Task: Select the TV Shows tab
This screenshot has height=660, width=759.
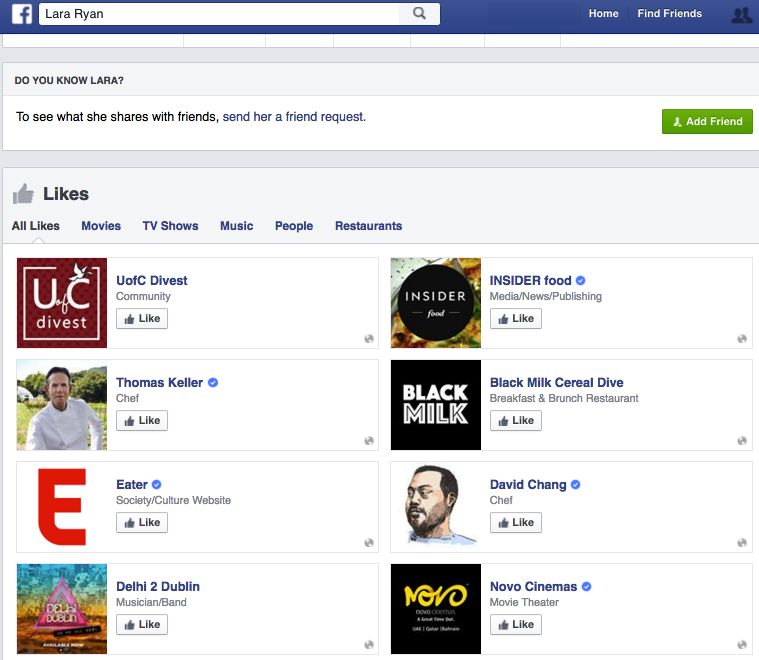Action: (170, 226)
